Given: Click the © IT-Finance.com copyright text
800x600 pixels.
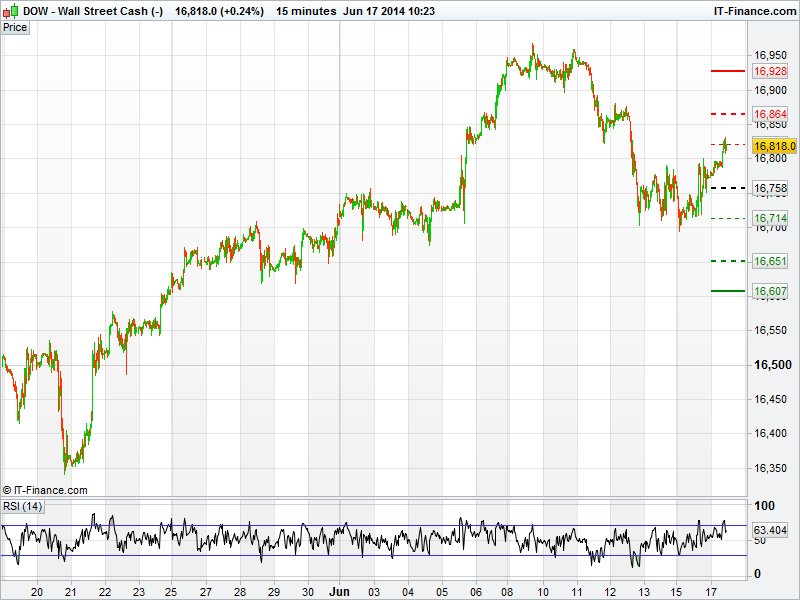Looking at the screenshot, I should click(x=45, y=490).
